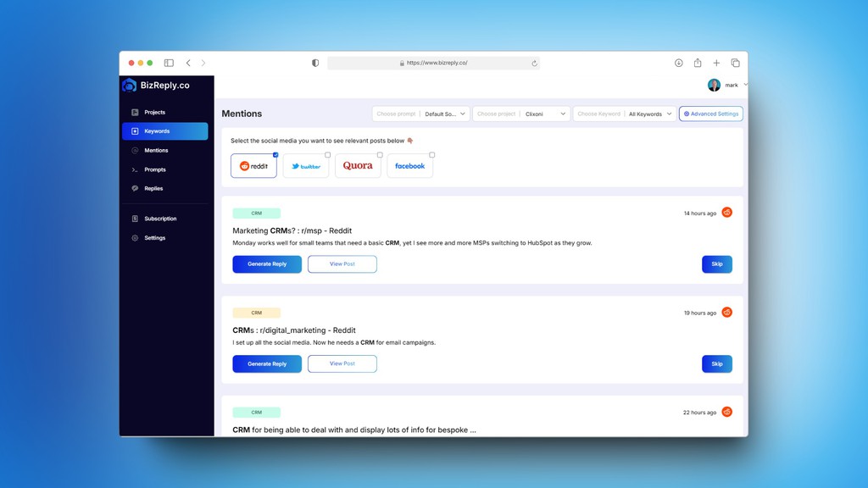Click title 'Marketing CRMs? : r/msp - Reddit'
Viewport: 868px width, 488px height.
click(x=292, y=230)
